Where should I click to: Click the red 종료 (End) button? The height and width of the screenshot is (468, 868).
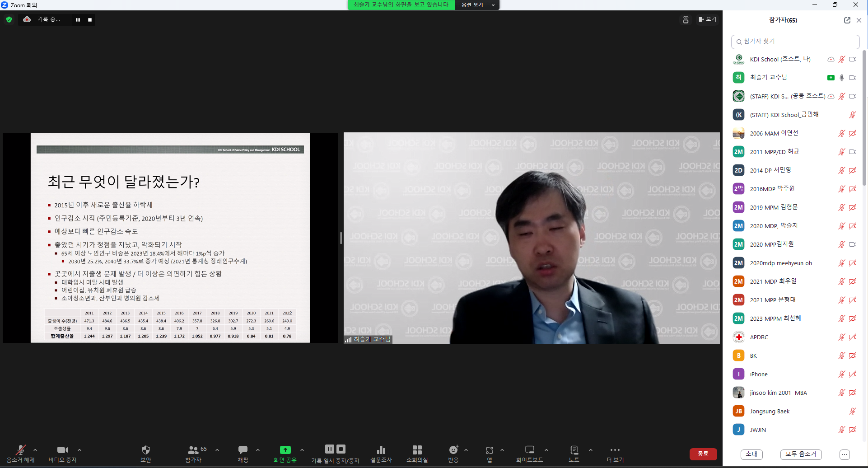click(703, 454)
